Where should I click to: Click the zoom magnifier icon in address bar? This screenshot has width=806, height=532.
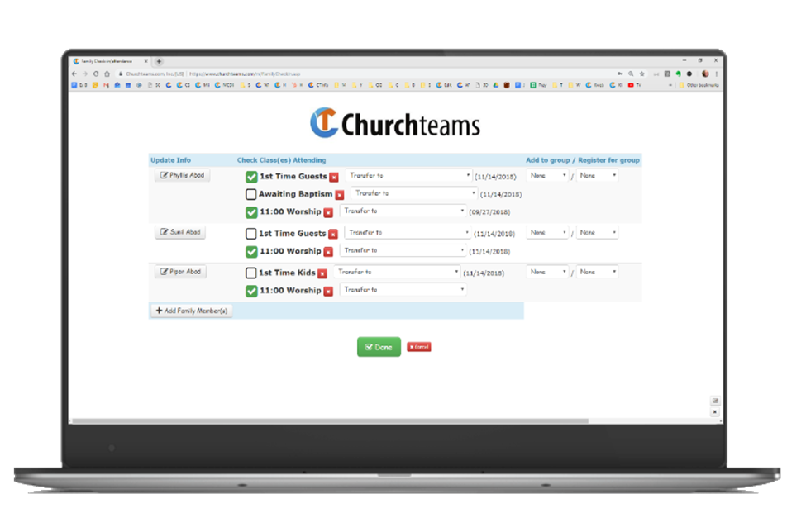(x=631, y=74)
